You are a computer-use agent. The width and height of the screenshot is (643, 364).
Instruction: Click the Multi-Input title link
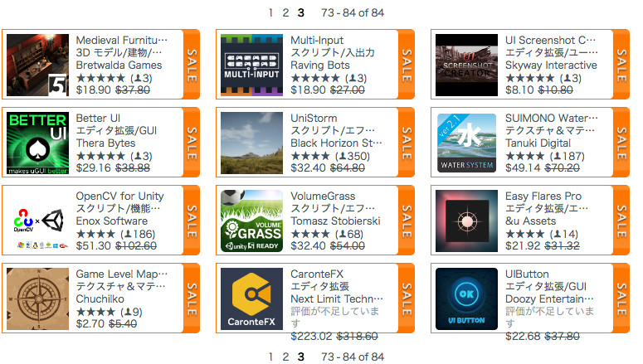pos(317,40)
